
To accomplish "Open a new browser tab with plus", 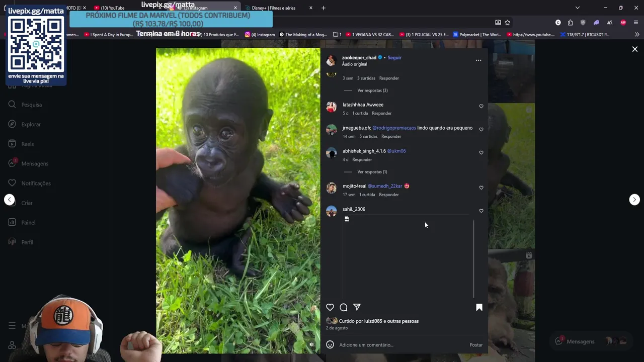I will point(324,8).
